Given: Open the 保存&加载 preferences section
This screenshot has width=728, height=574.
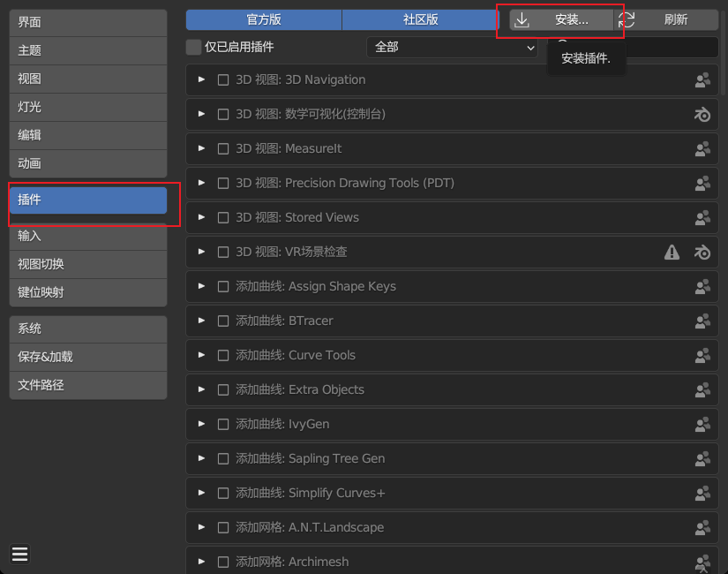Looking at the screenshot, I should [88, 357].
